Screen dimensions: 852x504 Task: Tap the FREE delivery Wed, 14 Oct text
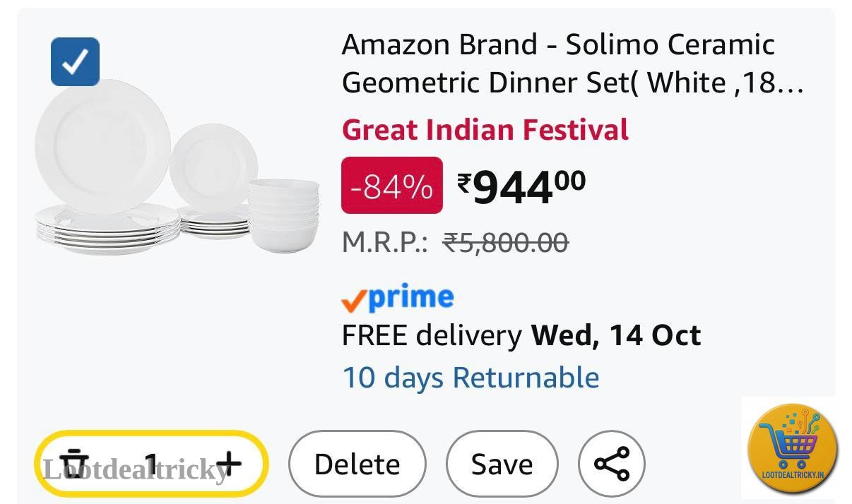point(521,336)
